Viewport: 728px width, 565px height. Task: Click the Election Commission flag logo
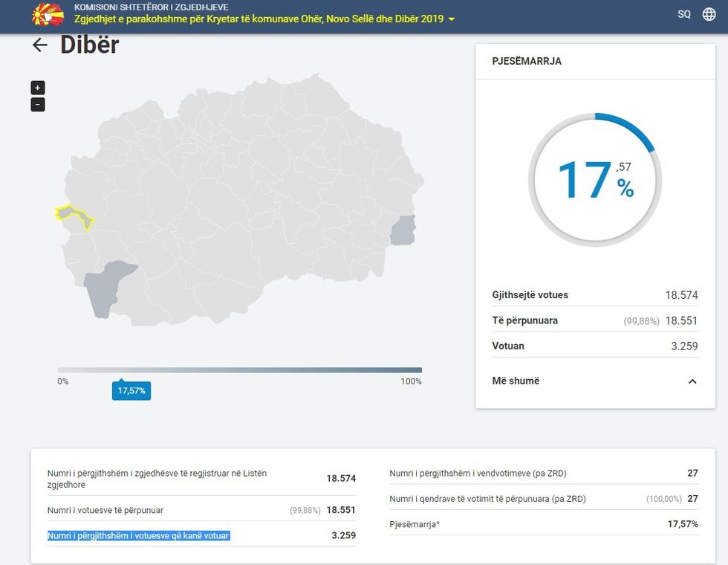(46, 13)
